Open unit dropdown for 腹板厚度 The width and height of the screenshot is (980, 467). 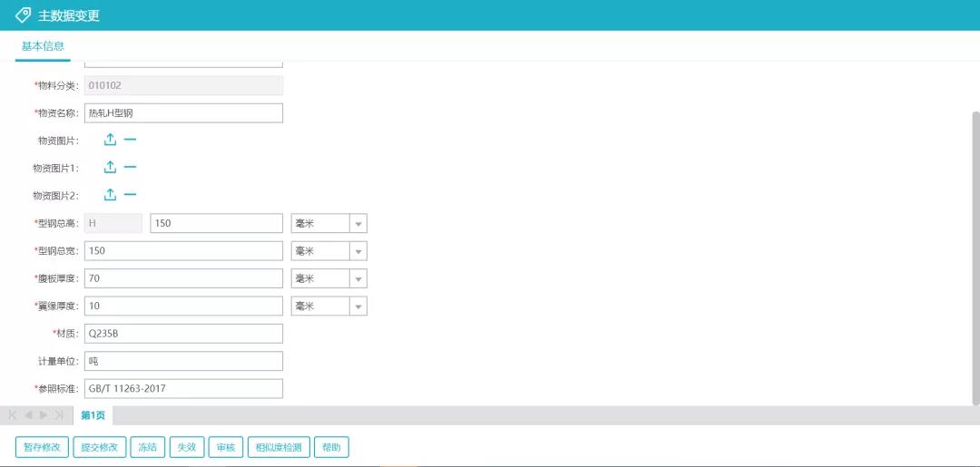point(358,278)
